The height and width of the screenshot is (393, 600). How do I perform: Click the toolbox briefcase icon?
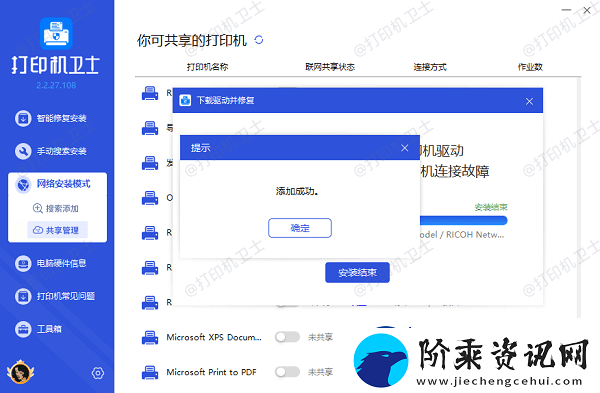[x=23, y=329]
